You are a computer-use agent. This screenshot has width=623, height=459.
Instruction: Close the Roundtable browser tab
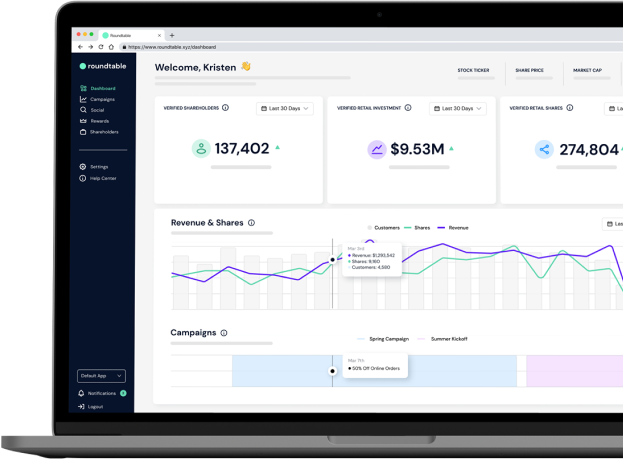(159, 35)
